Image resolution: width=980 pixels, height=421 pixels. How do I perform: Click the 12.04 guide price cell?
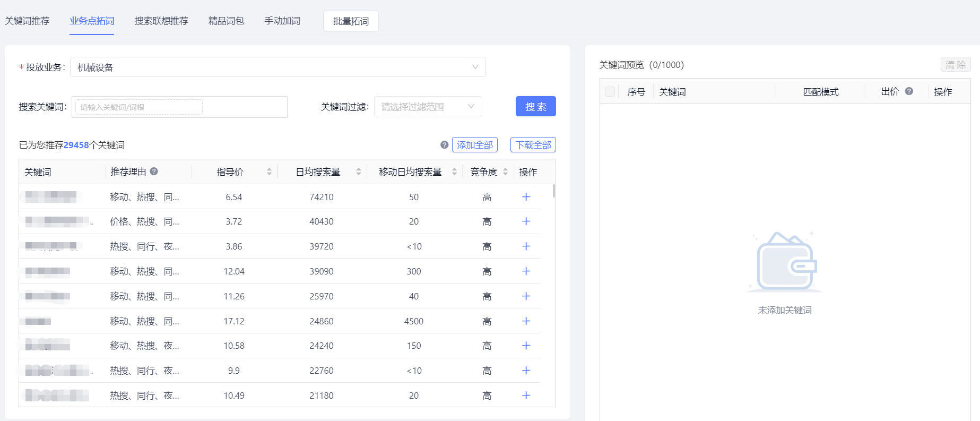(234, 271)
